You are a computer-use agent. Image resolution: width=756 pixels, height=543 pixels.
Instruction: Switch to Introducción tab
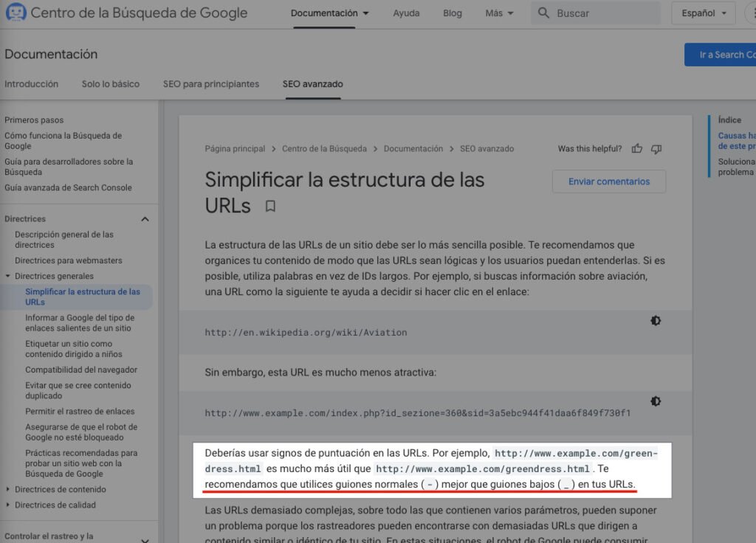tap(31, 84)
